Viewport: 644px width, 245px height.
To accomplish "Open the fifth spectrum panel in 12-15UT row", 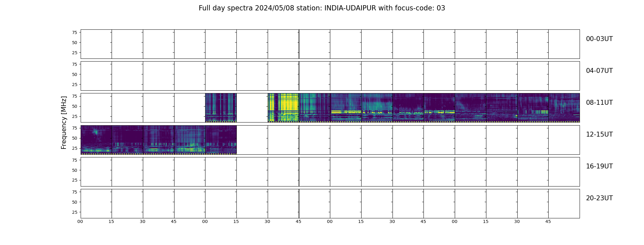I will coord(221,140).
